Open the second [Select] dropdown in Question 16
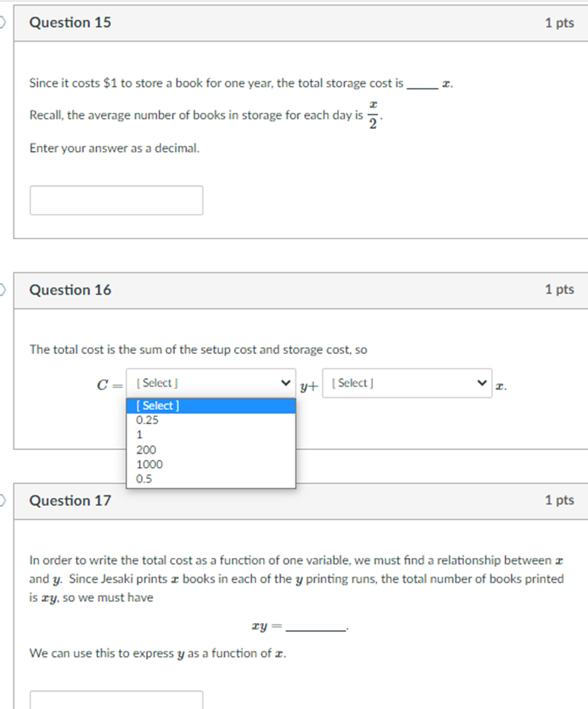Viewport: 588px width, 709px height. click(x=407, y=382)
